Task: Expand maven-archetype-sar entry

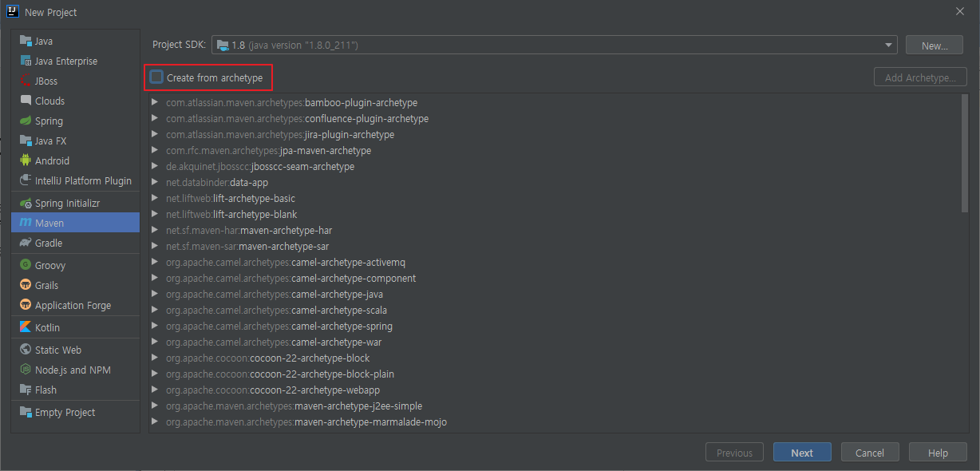Action: point(155,246)
